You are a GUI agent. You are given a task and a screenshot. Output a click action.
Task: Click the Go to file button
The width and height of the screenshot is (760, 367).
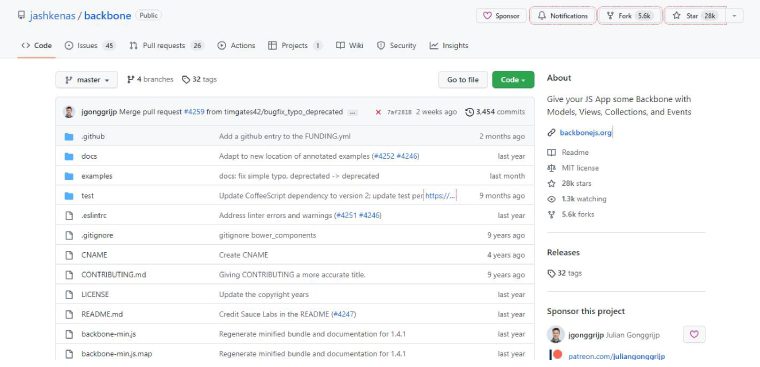click(463, 80)
